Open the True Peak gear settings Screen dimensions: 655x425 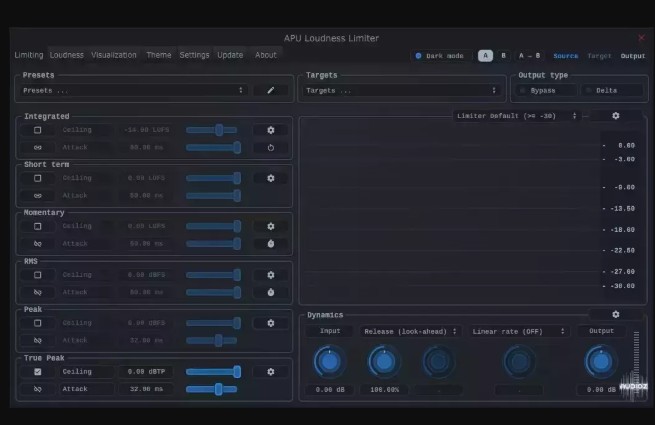(x=270, y=372)
